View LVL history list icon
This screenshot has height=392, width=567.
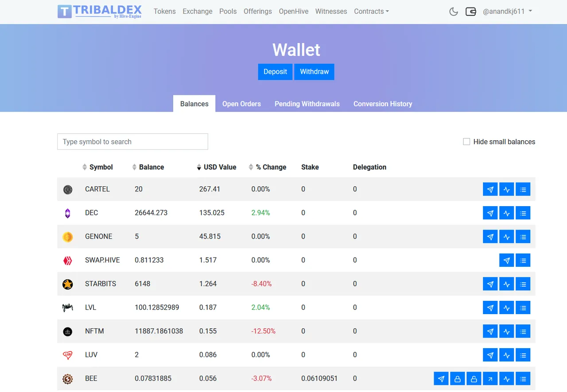pos(523,307)
